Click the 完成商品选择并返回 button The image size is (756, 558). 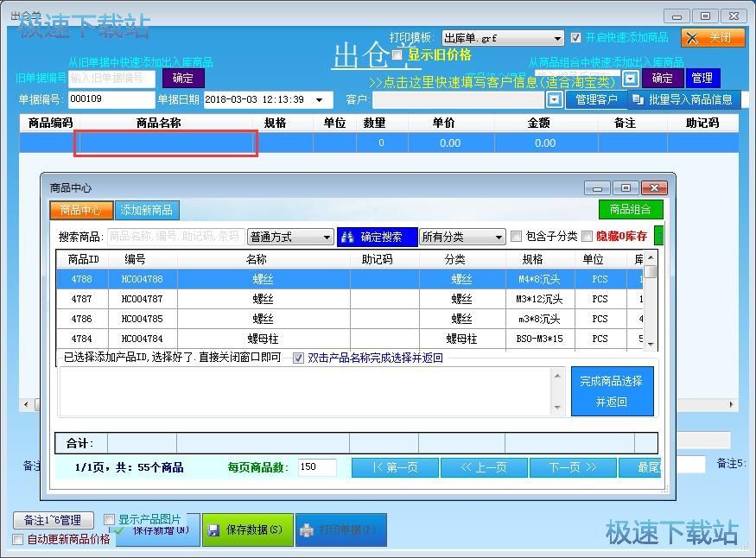pos(612,391)
